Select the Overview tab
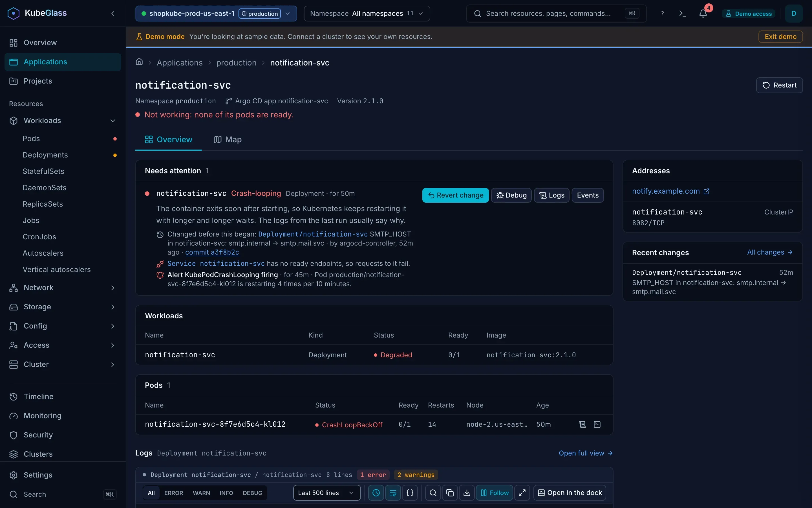Image resolution: width=812 pixels, height=508 pixels. pyautogui.click(x=168, y=139)
